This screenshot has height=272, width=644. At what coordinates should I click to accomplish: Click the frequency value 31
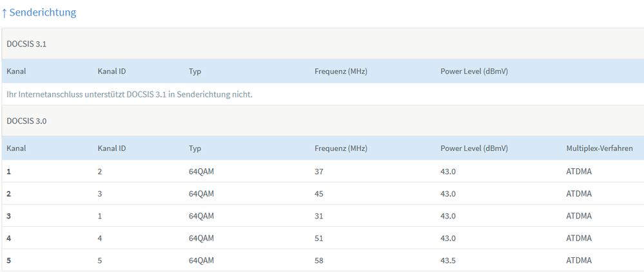(319, 216)
